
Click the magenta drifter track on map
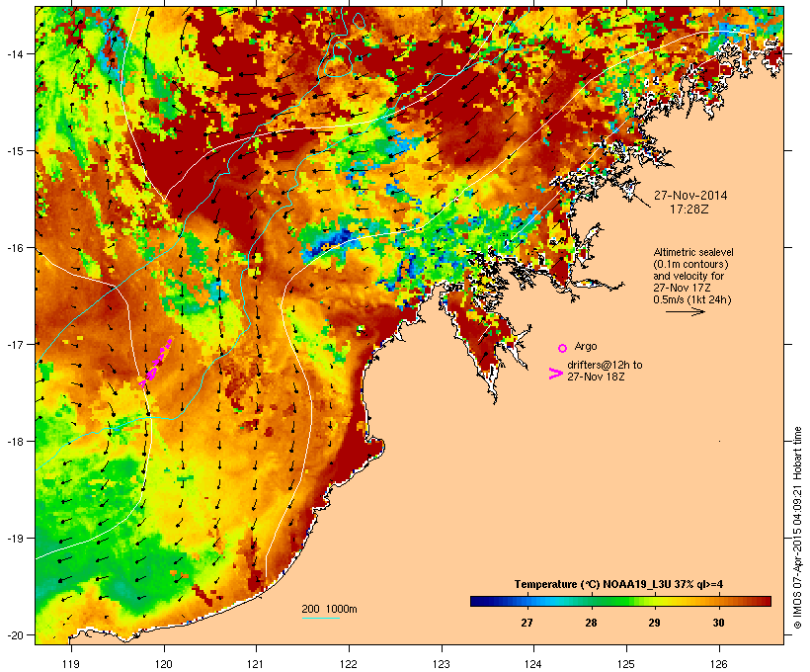coord(155,363)
